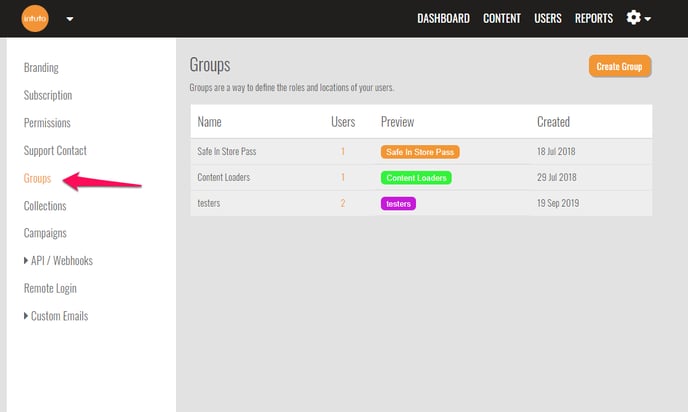This screenshot has height=412, width=688.
Task: Expand the API / Webhooks section
Action: click(58, 261)
